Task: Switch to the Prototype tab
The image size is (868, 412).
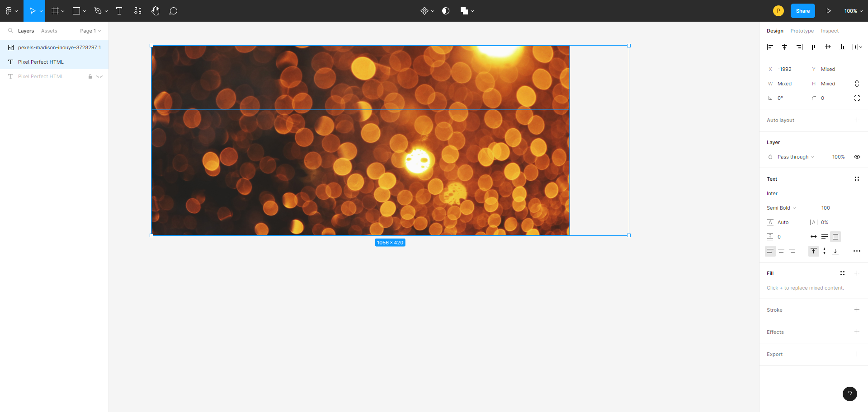Action: coord(802,31)
